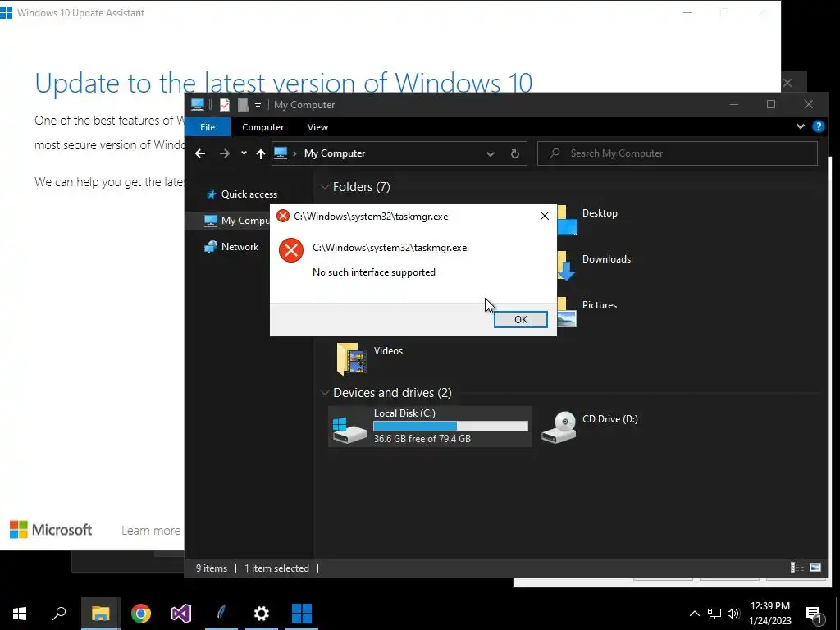Select the Pictures folder
The image size is (840, 630).
[x=600, y=305]
